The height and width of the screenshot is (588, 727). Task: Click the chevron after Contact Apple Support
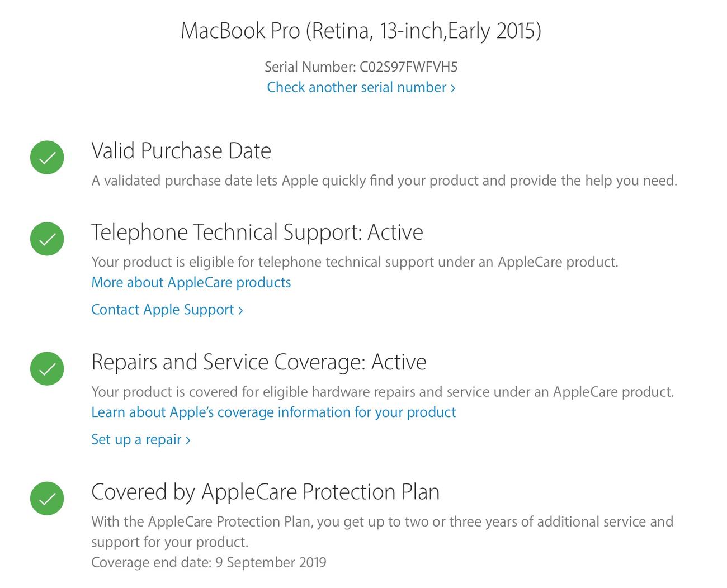coord(240,310)
